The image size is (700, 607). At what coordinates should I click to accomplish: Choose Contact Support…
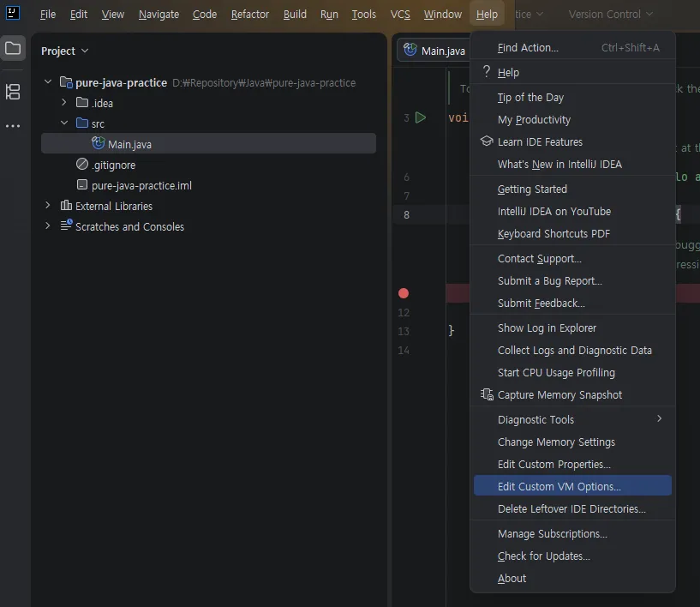(x=573, y=258)
